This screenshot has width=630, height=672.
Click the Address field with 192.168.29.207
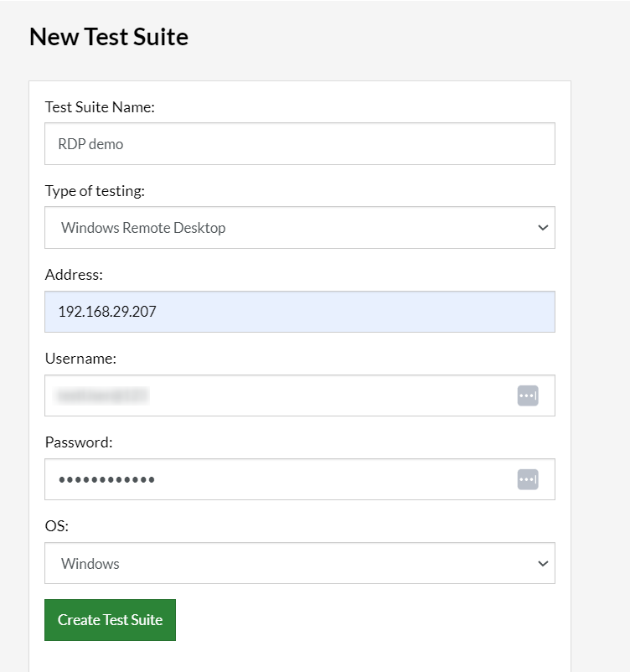point(299,312)
